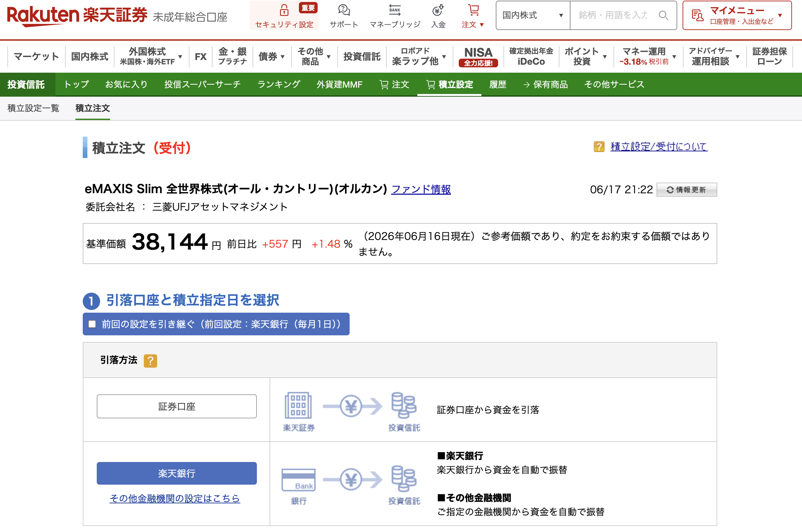Screen dimensions: 802x532
Task: Open 国内株式 in main navigation
Action: click(90, 57)
